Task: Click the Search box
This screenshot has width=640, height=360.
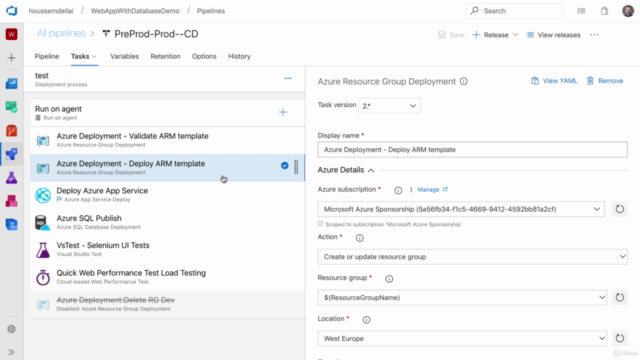Action: pos(514,11)
